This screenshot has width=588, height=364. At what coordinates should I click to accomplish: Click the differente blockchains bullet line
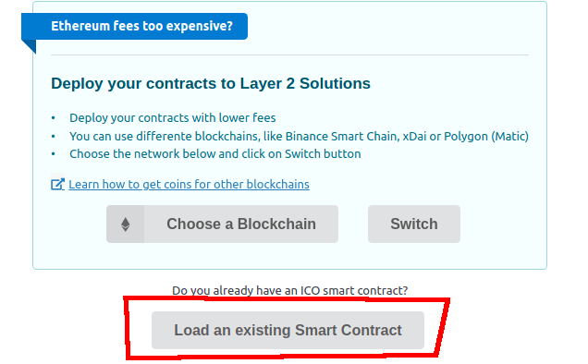(x=299, y=136)
